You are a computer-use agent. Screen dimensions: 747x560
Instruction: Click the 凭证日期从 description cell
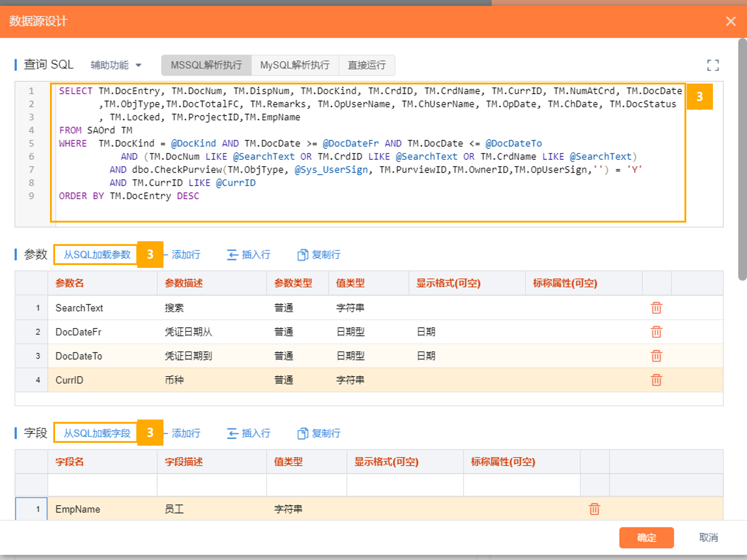[x=212, y=332]
